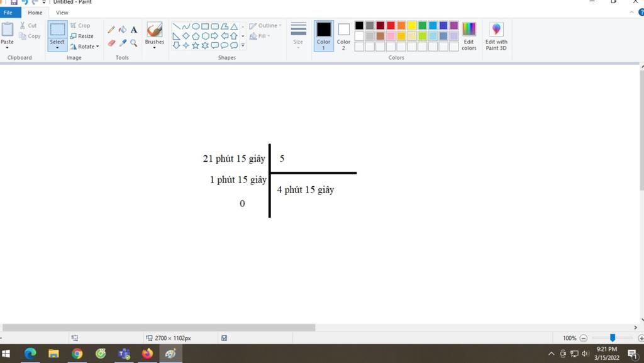Click the Brushes tool icon

tap(155, 30)
